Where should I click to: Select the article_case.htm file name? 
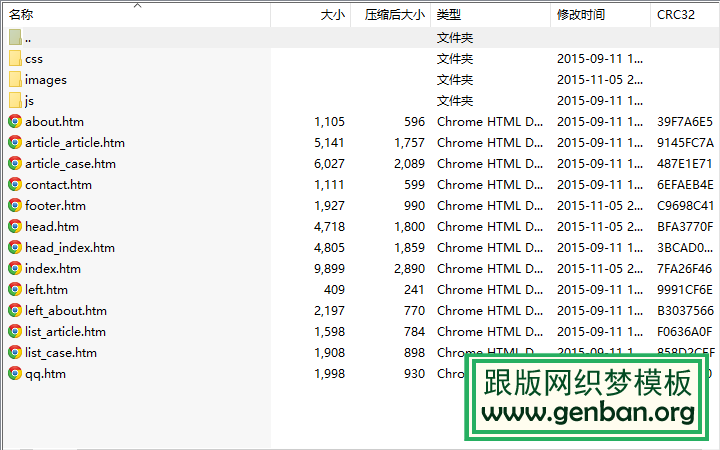pyautogui.click(x=70, y=163)
